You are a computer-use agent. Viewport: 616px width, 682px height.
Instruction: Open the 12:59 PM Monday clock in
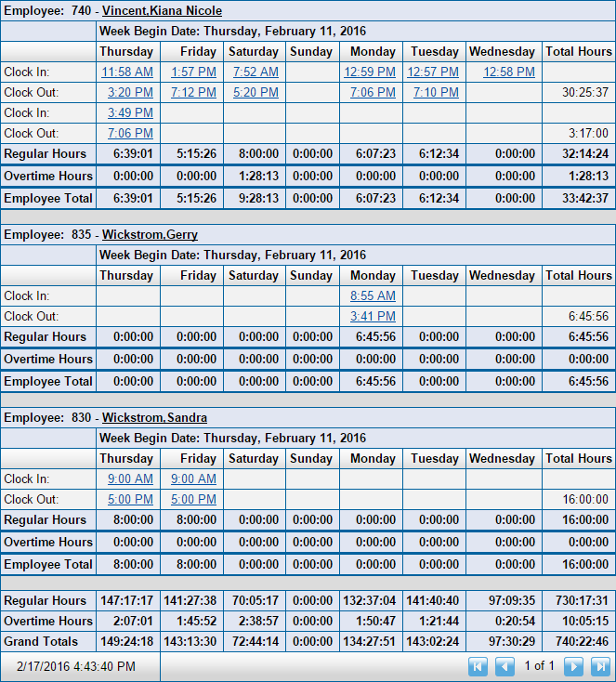pyautogui.click(x=370, y=72)
